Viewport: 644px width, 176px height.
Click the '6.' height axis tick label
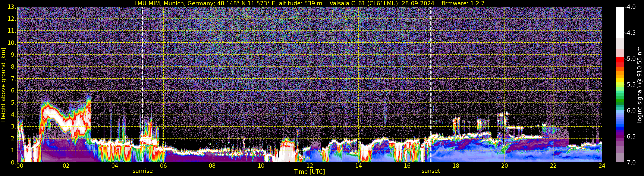click(x=13, y=91)
